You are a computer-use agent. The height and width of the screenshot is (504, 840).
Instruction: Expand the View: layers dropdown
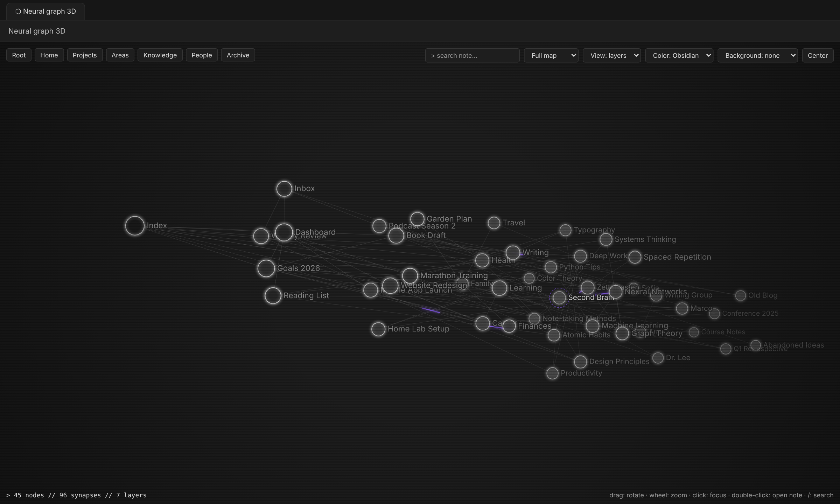coord(612,55)
